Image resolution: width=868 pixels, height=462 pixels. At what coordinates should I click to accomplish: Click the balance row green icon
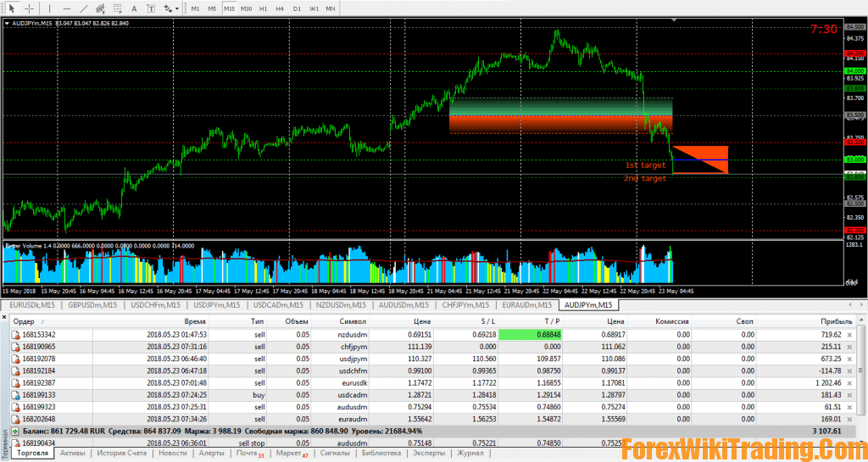(x=15, y=431)
